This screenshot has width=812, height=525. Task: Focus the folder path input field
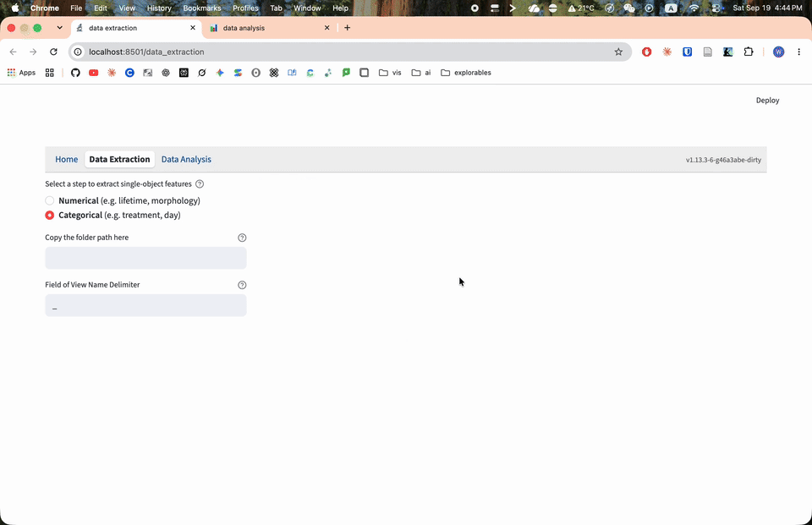tap(145, 258)
